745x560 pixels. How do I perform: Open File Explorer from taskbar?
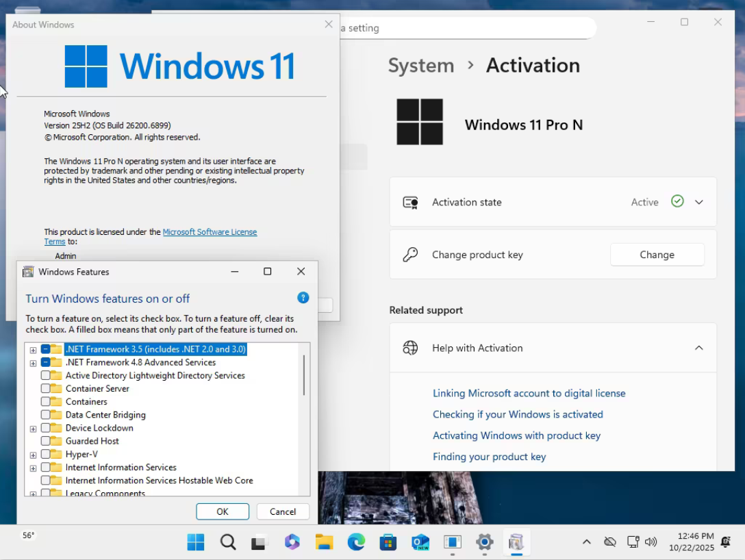tap(324, 542)
